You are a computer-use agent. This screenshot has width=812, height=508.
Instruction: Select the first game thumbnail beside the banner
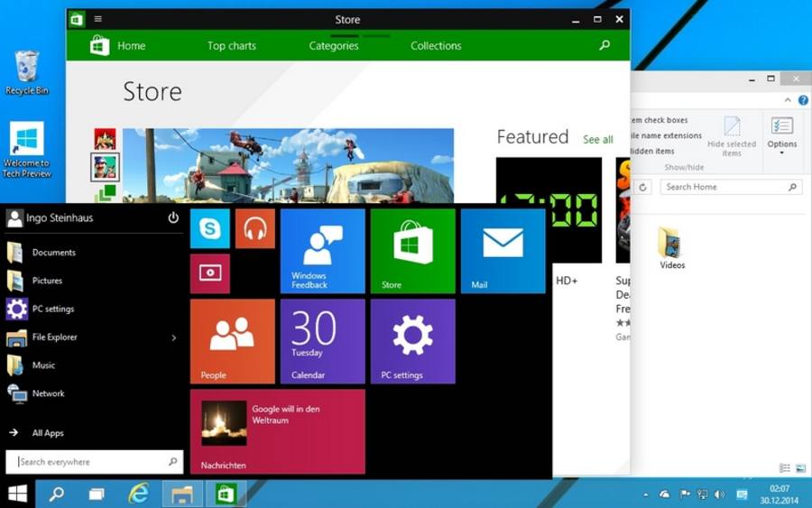coord(106,139)
